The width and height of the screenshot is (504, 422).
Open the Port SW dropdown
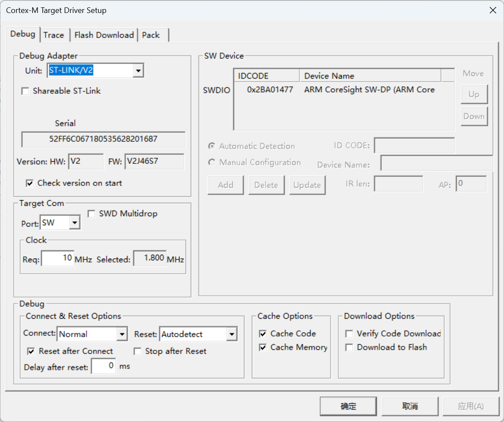[74, 223]
